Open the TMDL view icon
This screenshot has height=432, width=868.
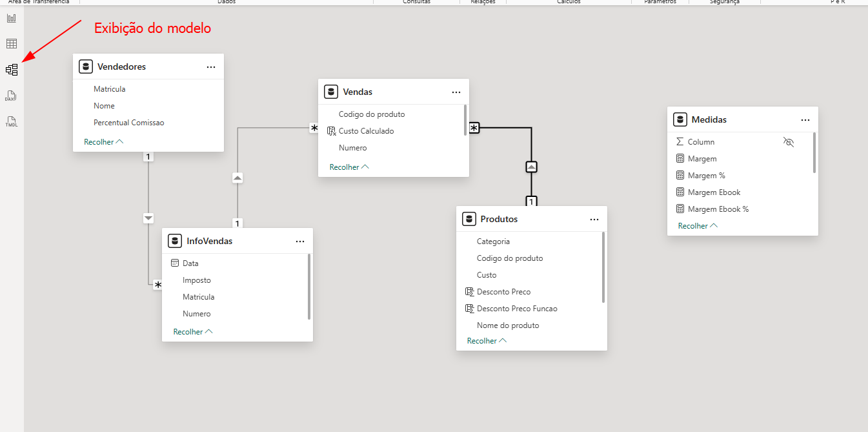tap(12, 121)
